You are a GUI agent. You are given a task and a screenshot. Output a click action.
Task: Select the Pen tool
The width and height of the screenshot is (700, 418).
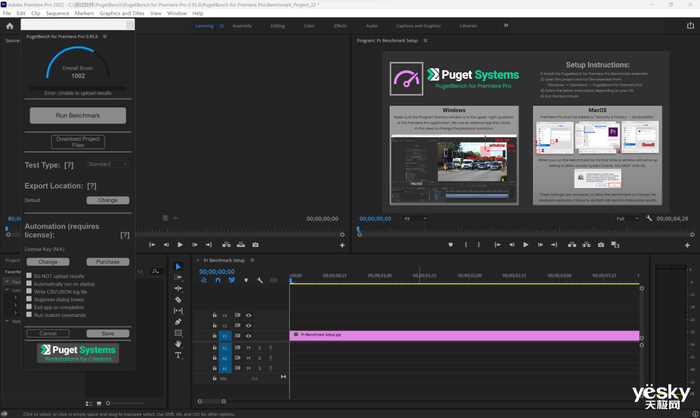[178, 322]
